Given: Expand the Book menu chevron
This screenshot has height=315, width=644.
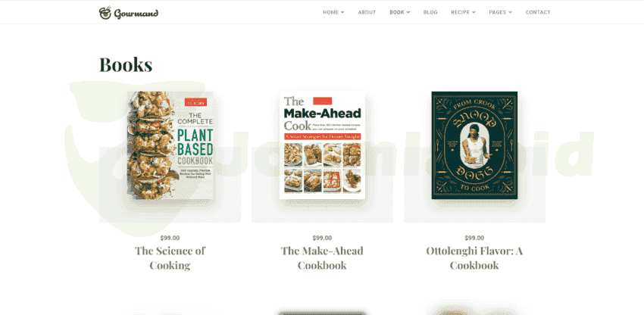Looking at the screenshot, I should click(408, 12).
